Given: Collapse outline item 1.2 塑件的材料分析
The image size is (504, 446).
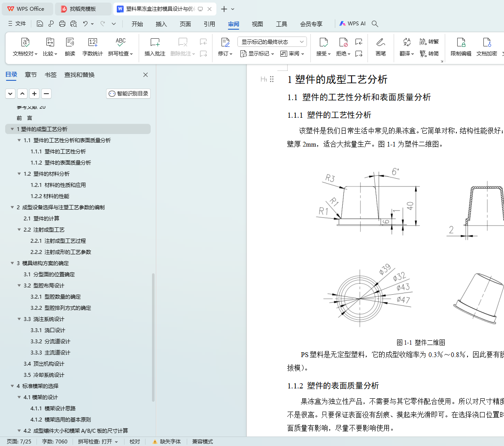Looking at the screenshot, I should point(19,174).
